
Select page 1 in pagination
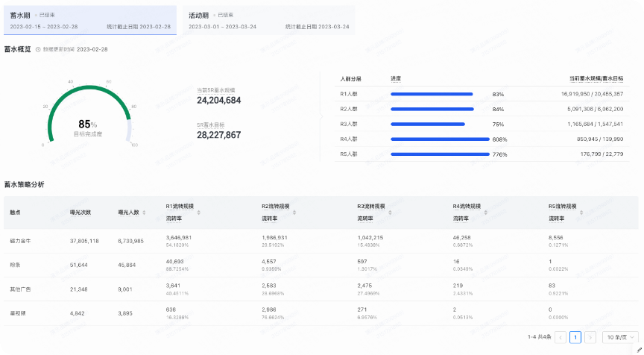coord(575,337)
